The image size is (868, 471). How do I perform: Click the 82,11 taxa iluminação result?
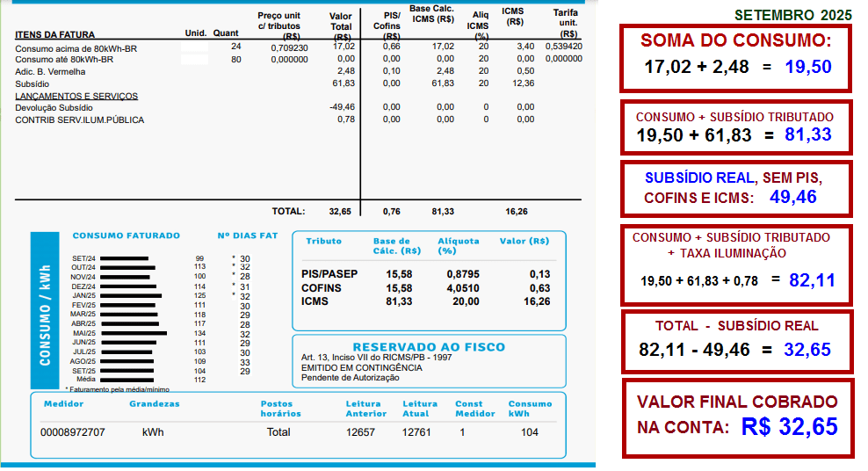(812, 280)
